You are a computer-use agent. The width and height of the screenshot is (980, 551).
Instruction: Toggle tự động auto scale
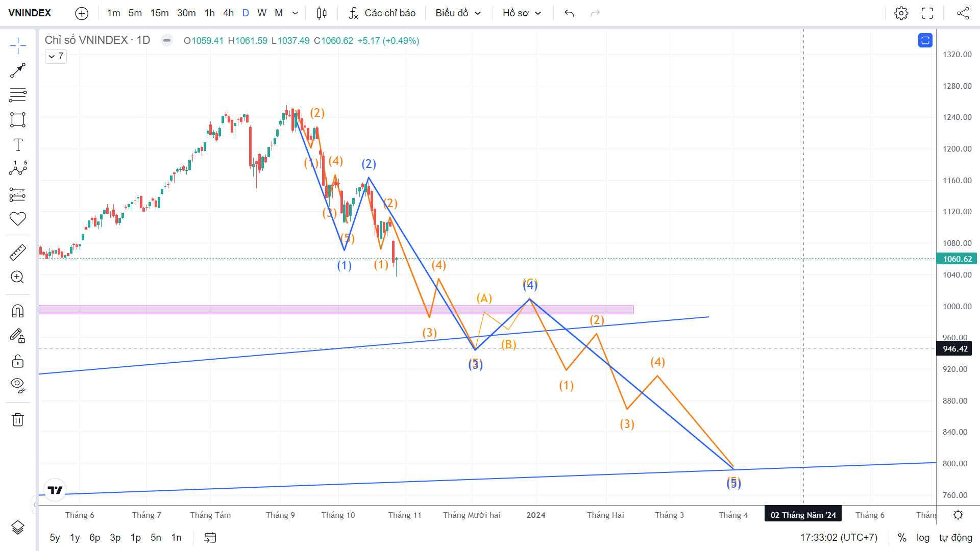[955, 538]
